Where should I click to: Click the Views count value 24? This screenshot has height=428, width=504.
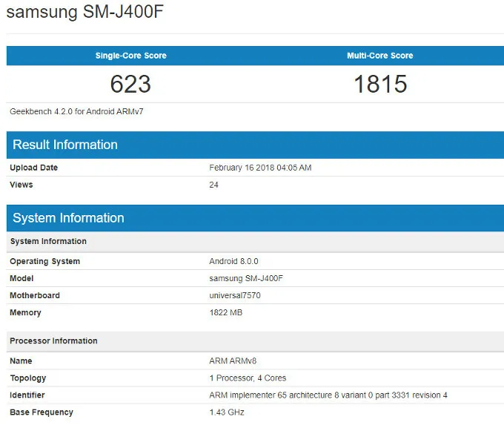click(214, 185)
